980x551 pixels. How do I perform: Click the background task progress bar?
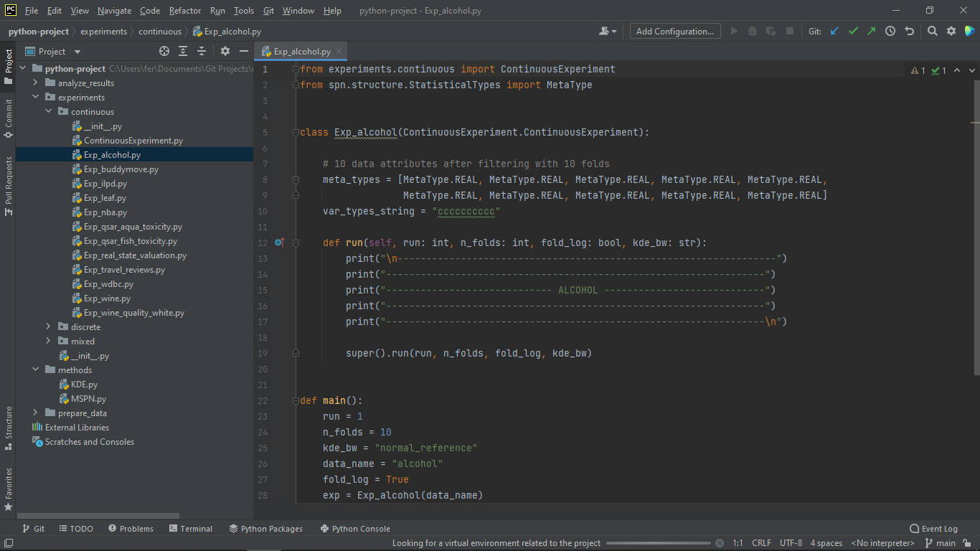[x=659, y=543]
